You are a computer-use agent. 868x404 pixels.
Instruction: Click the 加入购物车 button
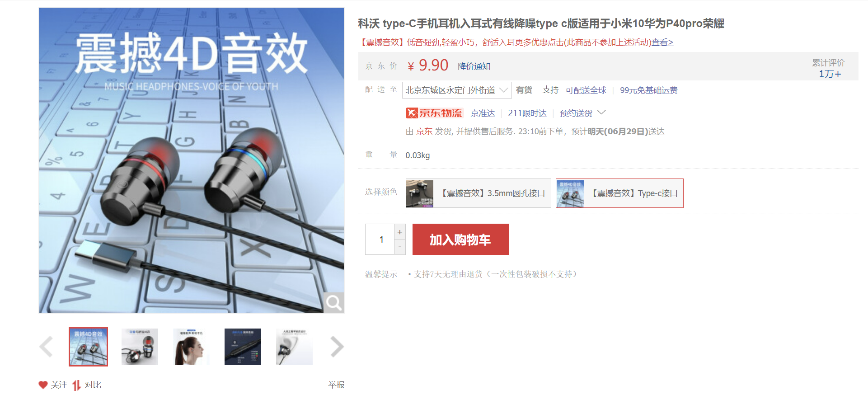460,239
